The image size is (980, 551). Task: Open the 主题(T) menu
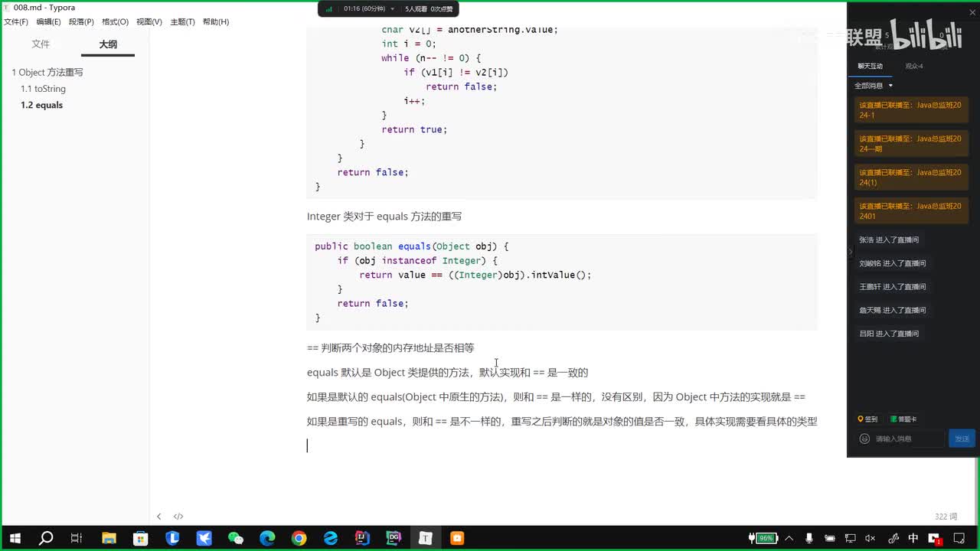[x=182, y=21]
